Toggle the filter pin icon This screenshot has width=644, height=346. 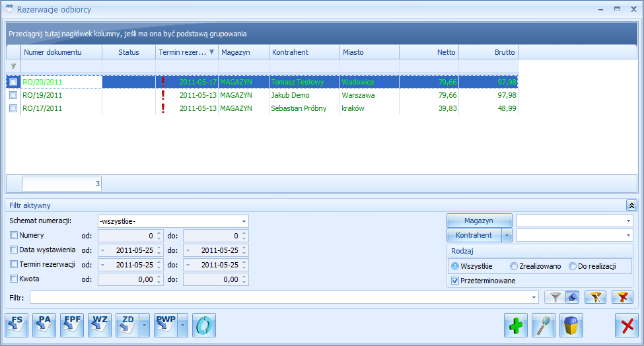[x=573, y=297]
